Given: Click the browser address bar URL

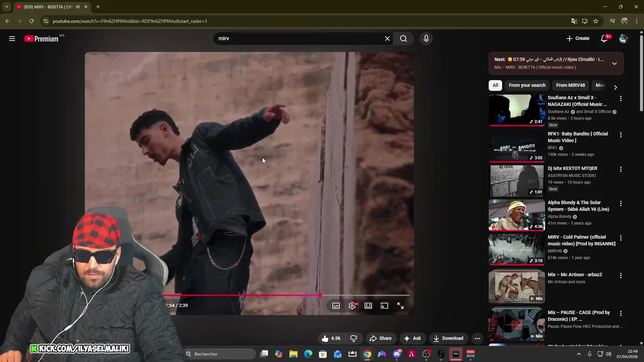Looking at the screenshot, I should 130,21.
